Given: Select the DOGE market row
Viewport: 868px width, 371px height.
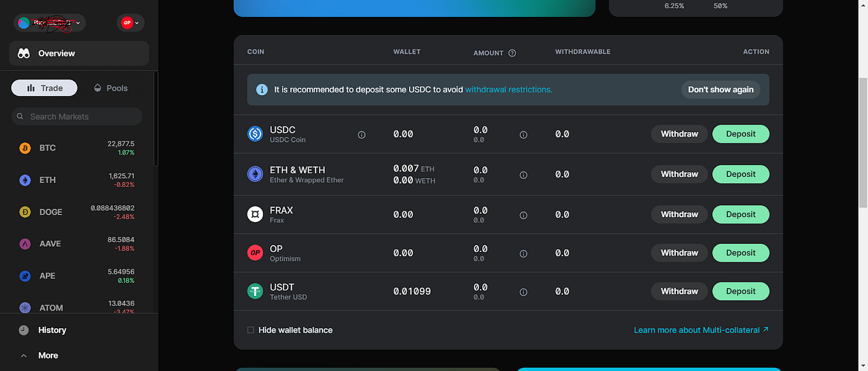Looking at the screenshot, I should click(x=77, y=212).
